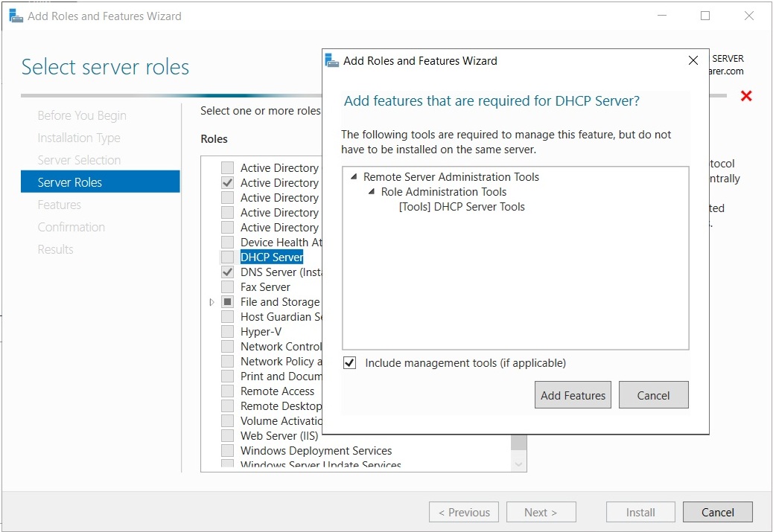773x532 pixels.
Task: Uncheck the DNS Server role checkbox
Action: [227, 272]
